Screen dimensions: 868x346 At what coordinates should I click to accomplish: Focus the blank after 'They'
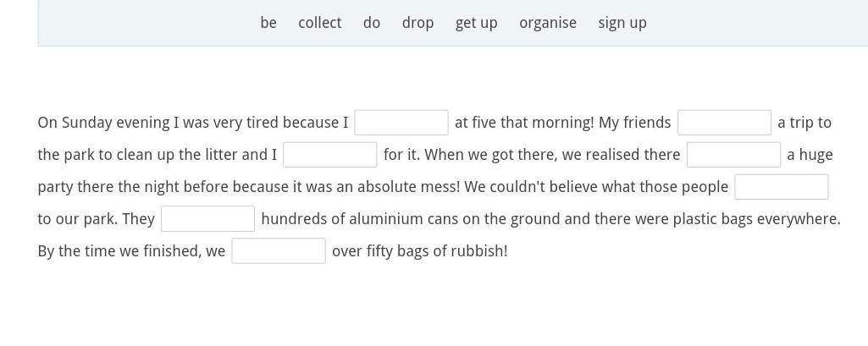[207, 219]
